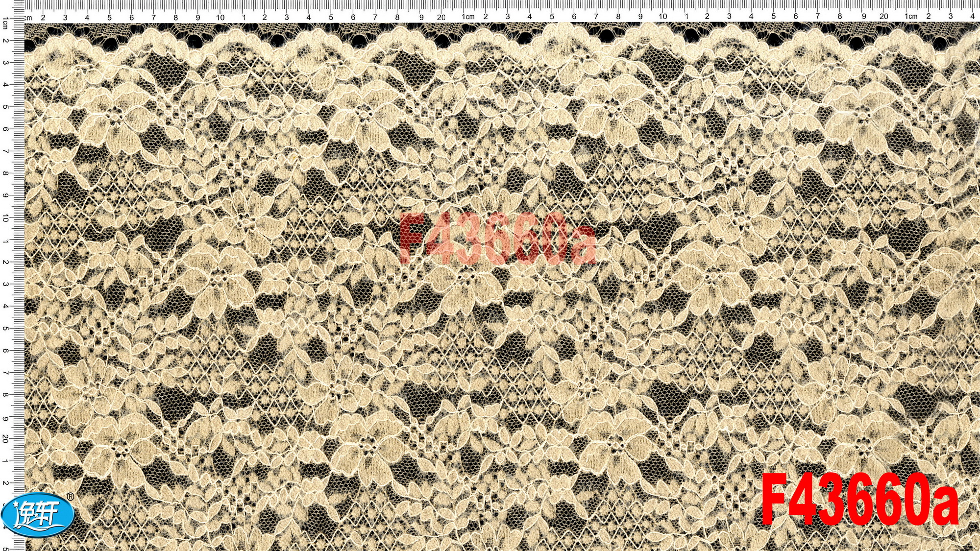Click the first 2 mark on top ruler
The height and width of the screenshot is (551, 980).
[x=43, y=17]
